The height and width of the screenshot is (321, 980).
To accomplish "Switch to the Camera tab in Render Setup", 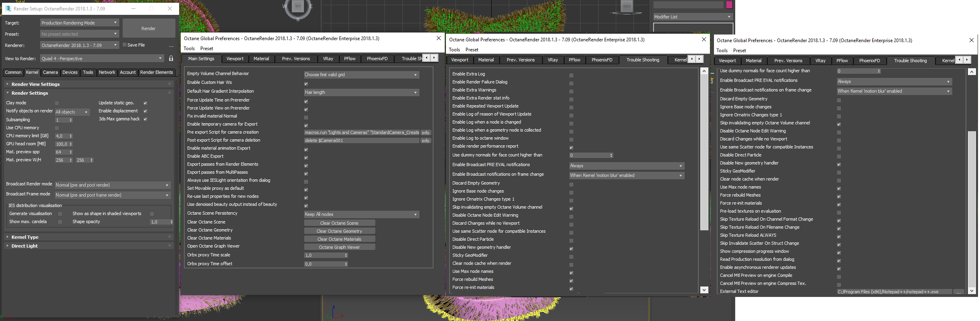I will click(x=50, y=72).
